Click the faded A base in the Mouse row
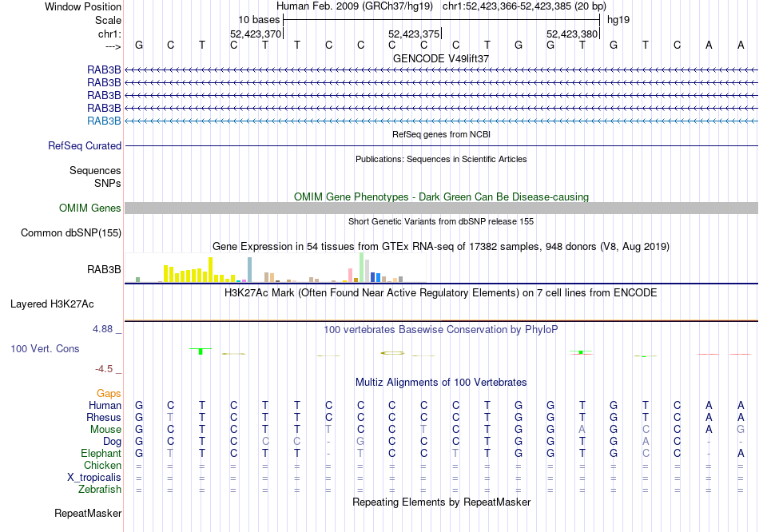This screenshot has height=532, width=759. tap(582, 430)
